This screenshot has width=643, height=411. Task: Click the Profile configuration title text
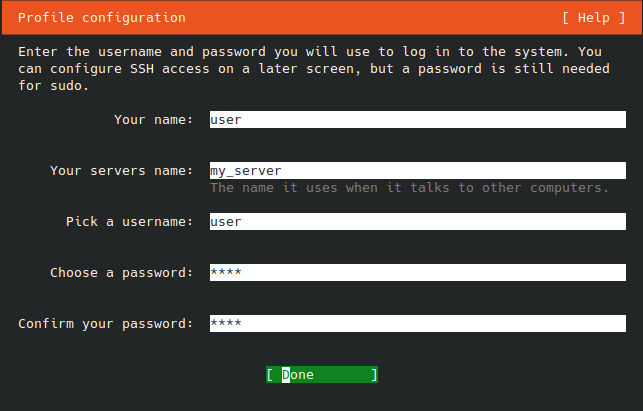pyautogui.click(x=102, y=18)
